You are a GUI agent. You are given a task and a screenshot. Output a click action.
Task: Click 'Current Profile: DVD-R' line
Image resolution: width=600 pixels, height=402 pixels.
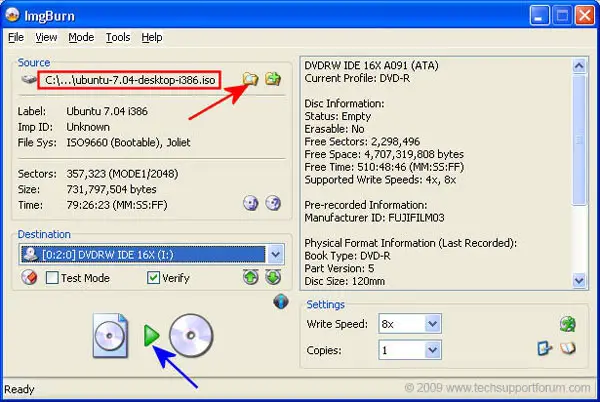[x=357, y=78]
